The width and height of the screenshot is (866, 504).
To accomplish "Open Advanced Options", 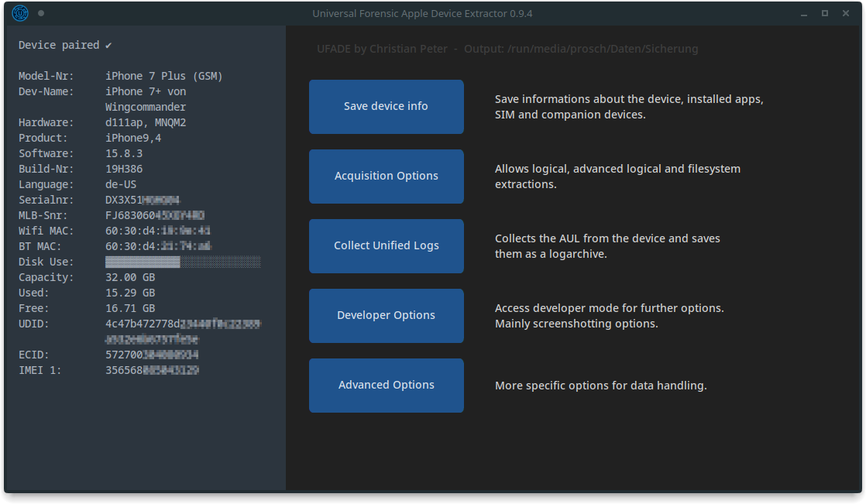I will coord(386,385).
